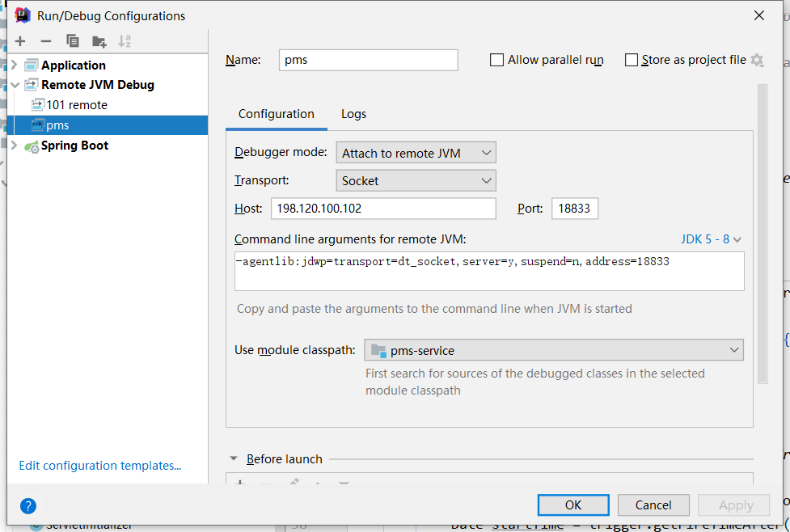Enable Allow parallel run checkbox
The width and height of the screenshot is (790, 532).
[497, 60]
